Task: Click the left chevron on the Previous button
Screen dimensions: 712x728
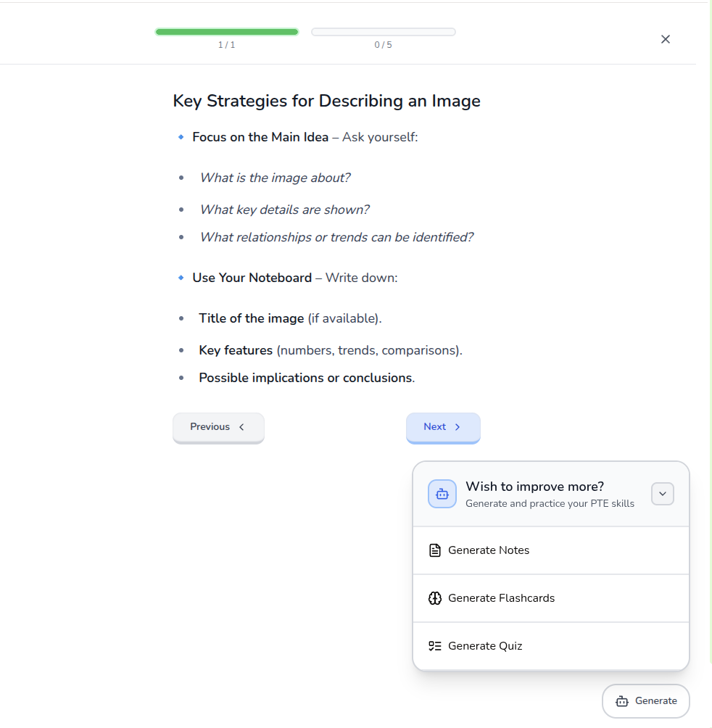Action: coord(241,427)
